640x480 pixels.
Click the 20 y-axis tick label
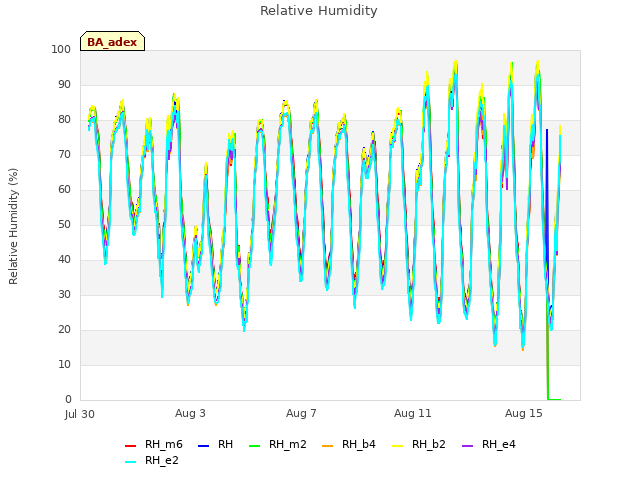[x=64, y=329]
